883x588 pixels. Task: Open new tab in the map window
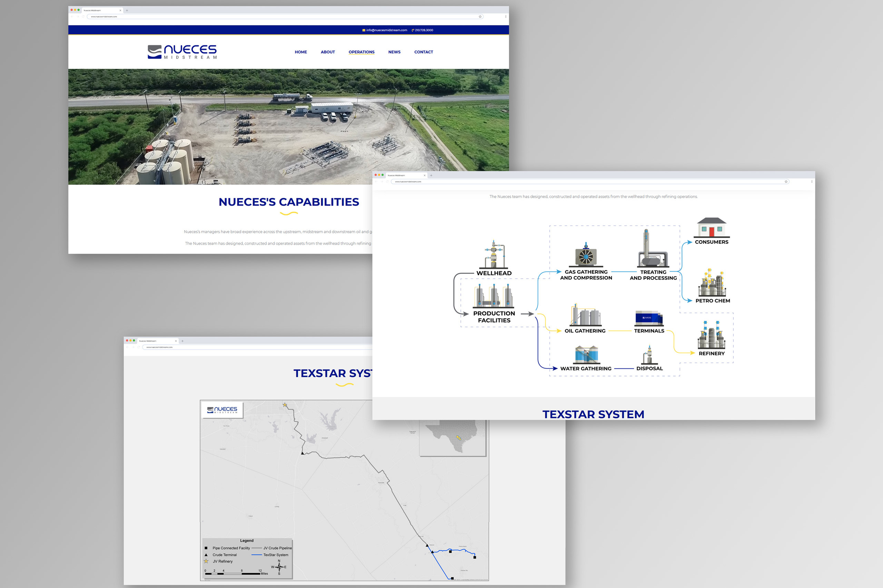coord(182,341)
